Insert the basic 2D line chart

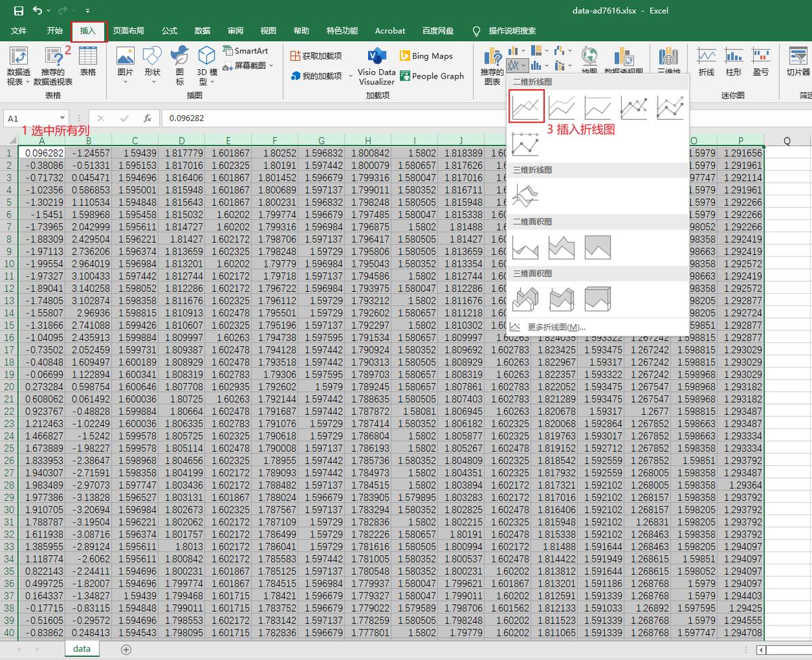coord(526,107)
